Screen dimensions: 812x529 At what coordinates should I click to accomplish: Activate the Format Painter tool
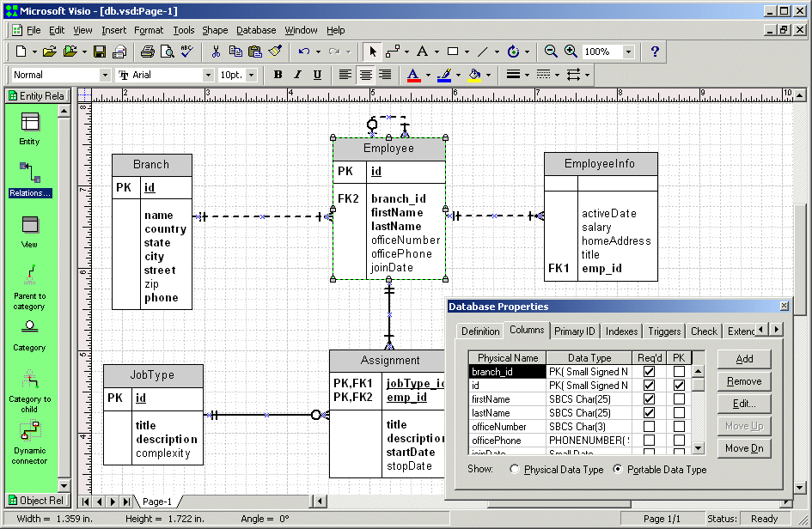(x=275, y=52)
